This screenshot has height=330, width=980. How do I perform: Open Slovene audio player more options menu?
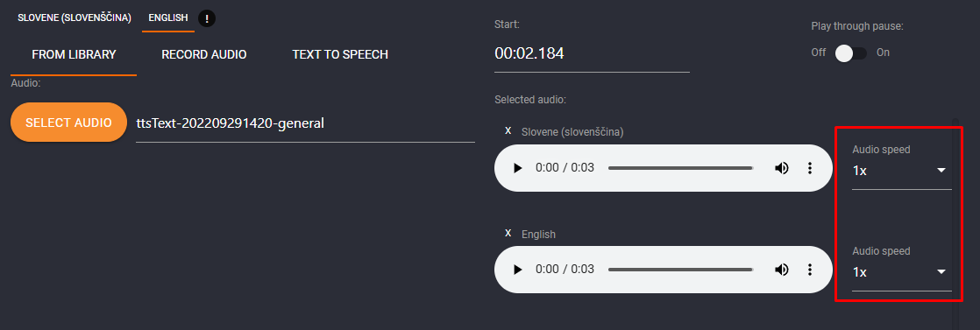click(x=809, y=168)
